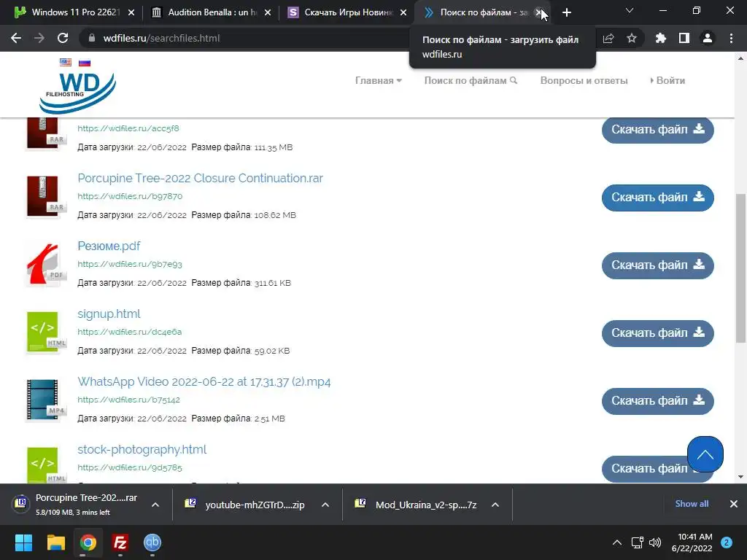Download WhatsApp Video via Скачать файл
The width and height of the screenshot is (747, 560).
point(657,401)
